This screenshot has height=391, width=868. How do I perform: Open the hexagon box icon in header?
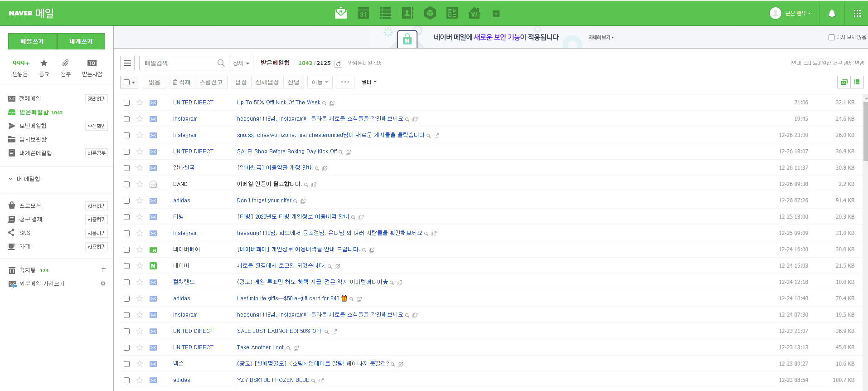coord(430,13)
